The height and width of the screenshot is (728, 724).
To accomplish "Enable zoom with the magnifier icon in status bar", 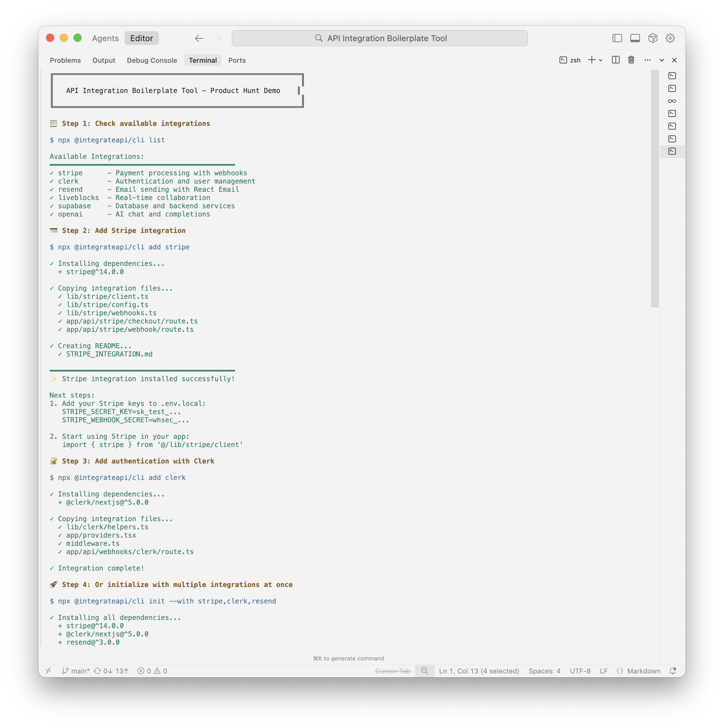I will (425, 671).
